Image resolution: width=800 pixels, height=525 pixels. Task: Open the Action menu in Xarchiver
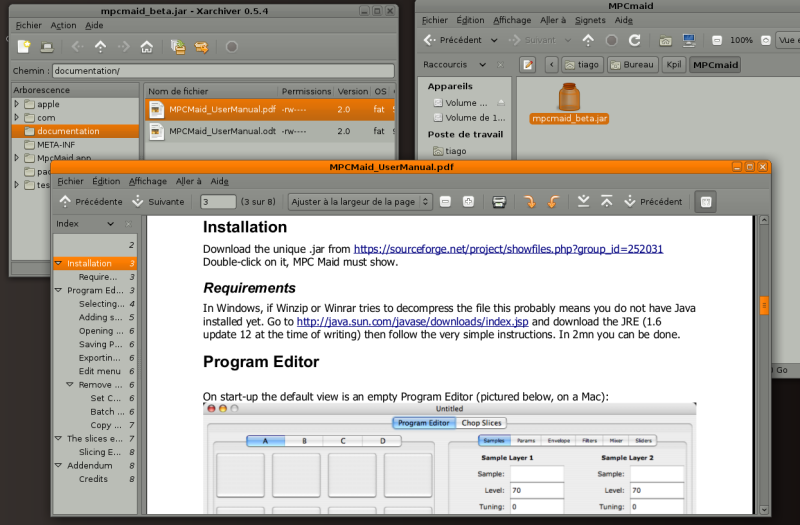click(63, 26)
